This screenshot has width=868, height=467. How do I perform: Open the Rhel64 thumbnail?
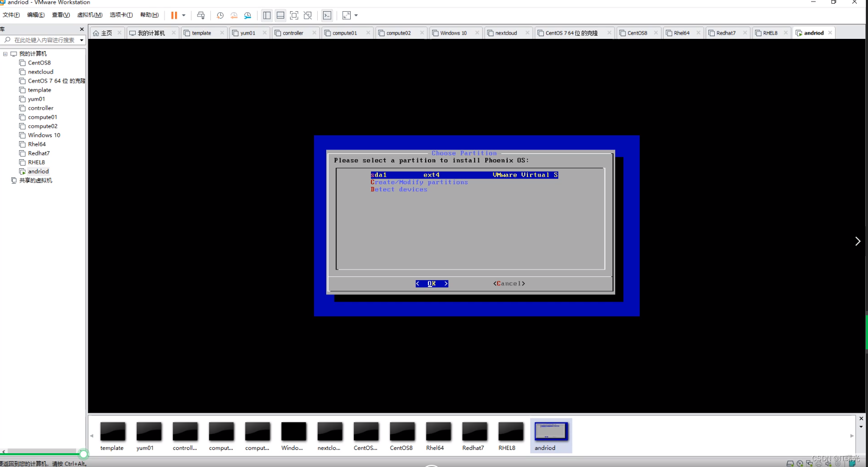click(438, 436)
